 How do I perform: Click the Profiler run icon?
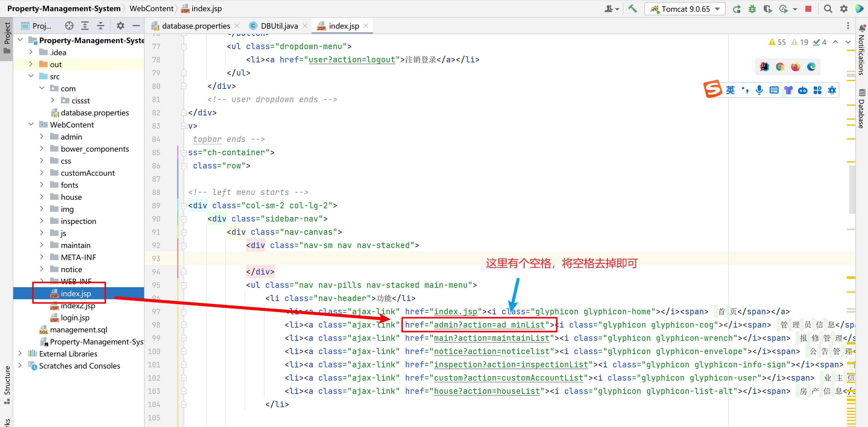784,9
